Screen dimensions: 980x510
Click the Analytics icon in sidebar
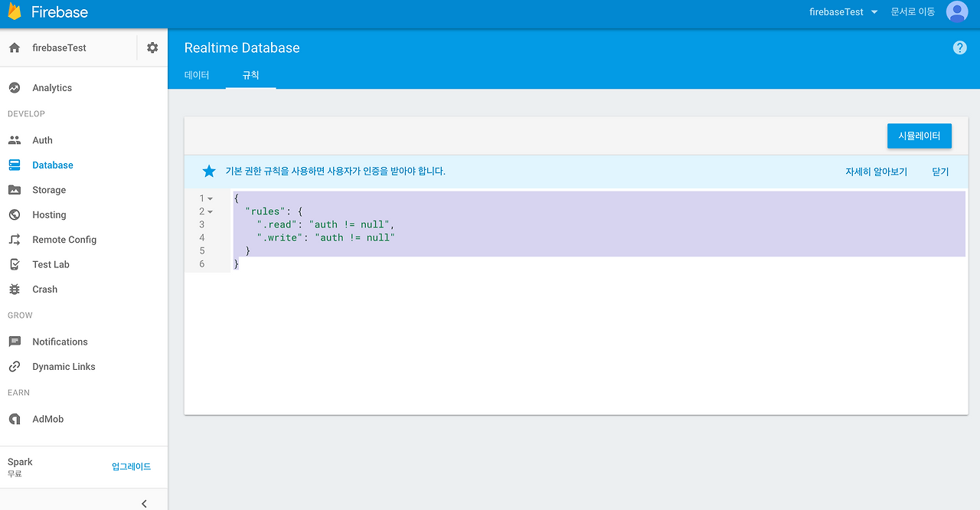point(15,88)
